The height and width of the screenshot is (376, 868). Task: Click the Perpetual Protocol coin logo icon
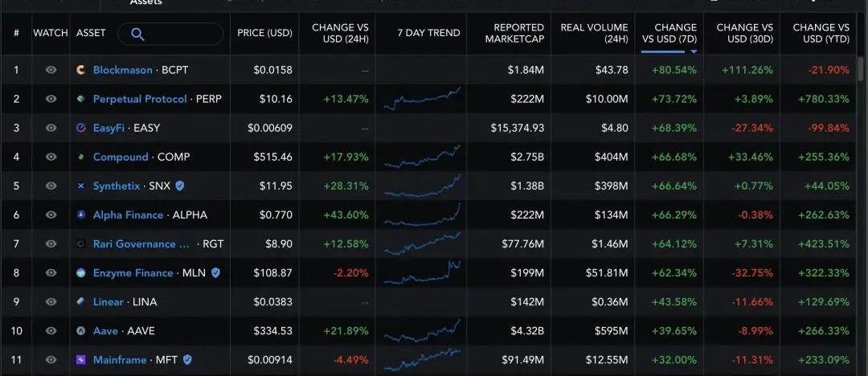[x=80, y=99]
